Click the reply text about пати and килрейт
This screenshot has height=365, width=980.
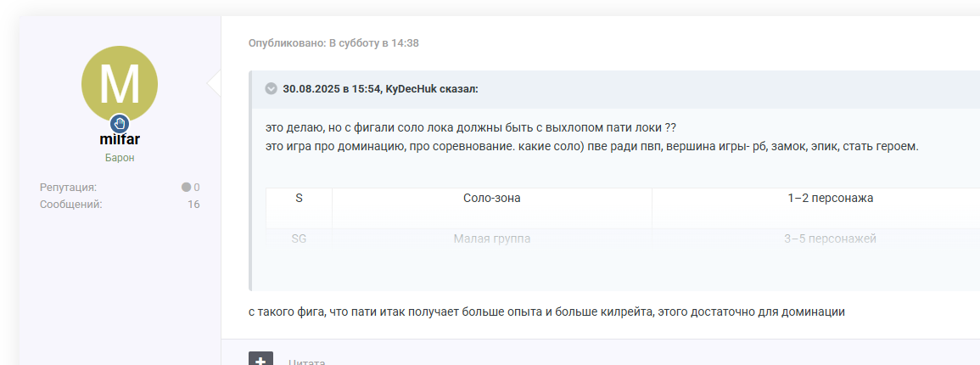coord(546,312)
